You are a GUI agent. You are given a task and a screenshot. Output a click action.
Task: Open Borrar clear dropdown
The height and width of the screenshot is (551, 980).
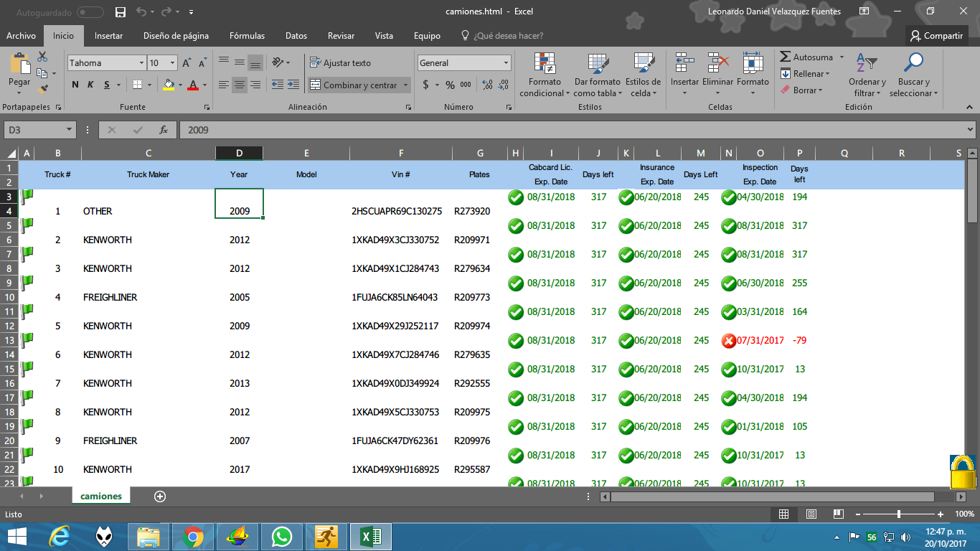tap(820, 90)
